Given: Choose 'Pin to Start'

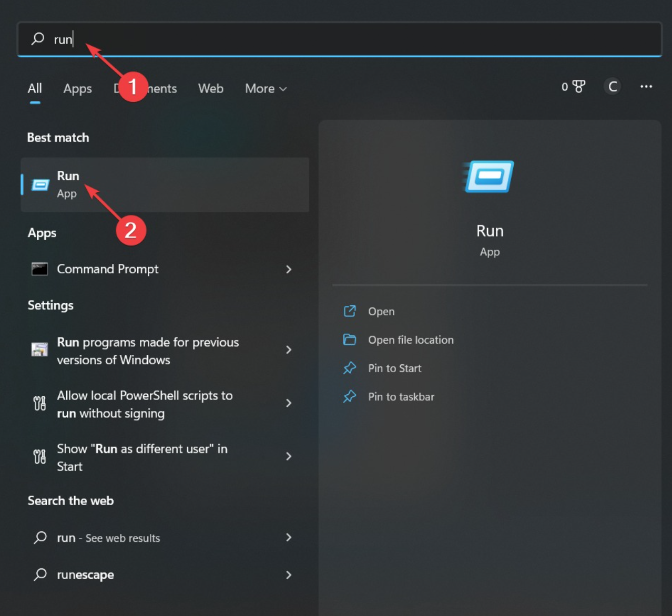Looking at the screenshot, I should (x=394, y=368).
